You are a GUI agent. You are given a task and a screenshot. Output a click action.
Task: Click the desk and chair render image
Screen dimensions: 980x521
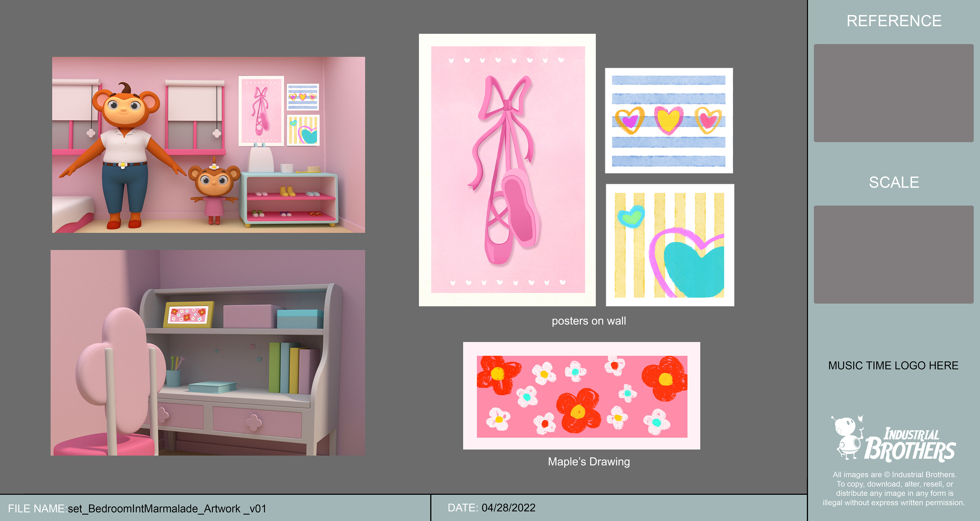tap(208, 353)
